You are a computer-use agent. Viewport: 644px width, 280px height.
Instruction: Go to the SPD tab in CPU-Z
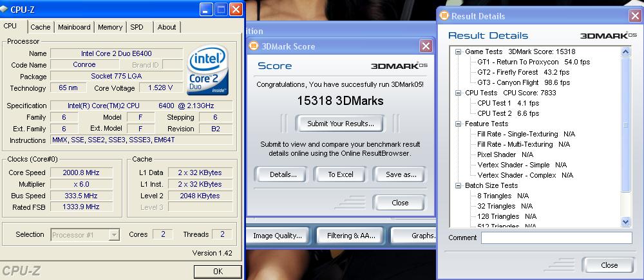[x=137, y=27]
